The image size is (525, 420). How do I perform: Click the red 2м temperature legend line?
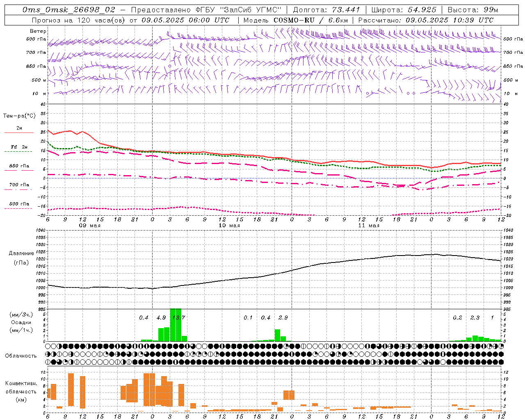point(19,133)
